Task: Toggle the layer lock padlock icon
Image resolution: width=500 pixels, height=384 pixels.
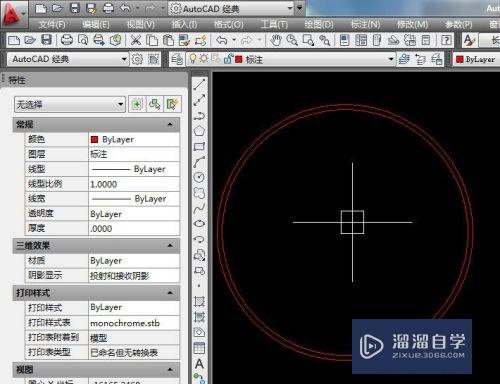Action: tap(228, 59)
